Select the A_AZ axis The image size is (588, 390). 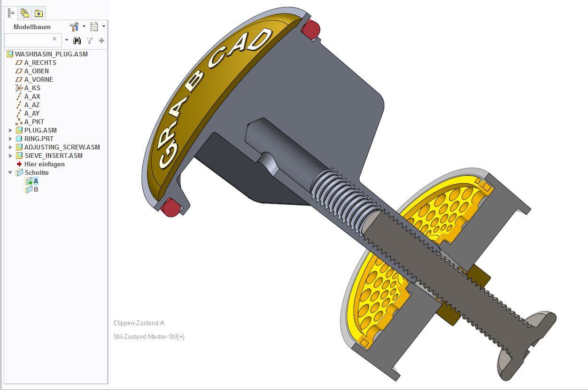pyautogui.click(x=32, y=105)
